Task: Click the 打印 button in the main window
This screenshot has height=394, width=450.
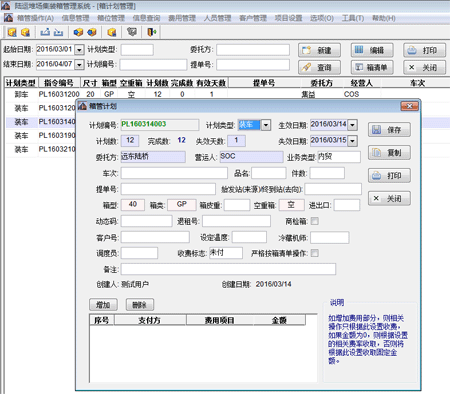Action: (x=425, y=50)
